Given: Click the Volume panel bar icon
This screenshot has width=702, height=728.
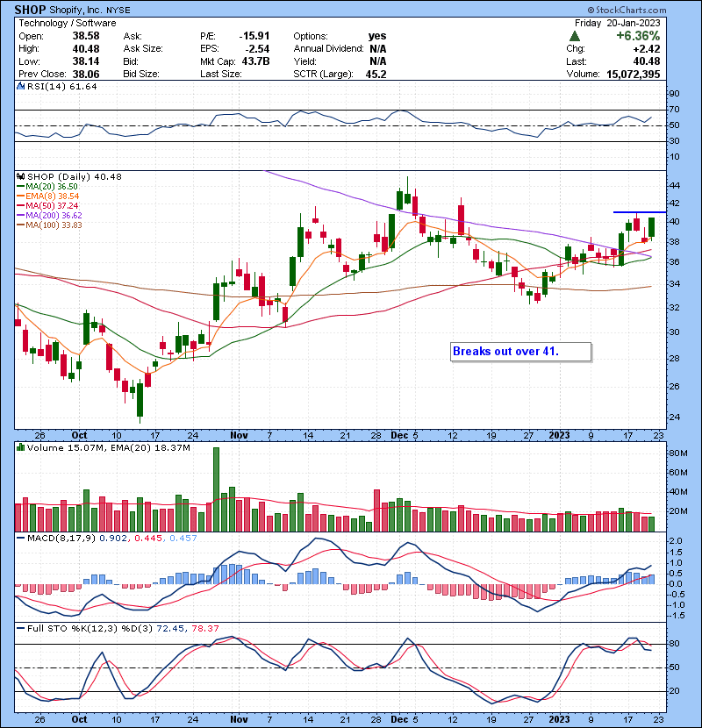Looking at the screenshot, I should (20, 447).
